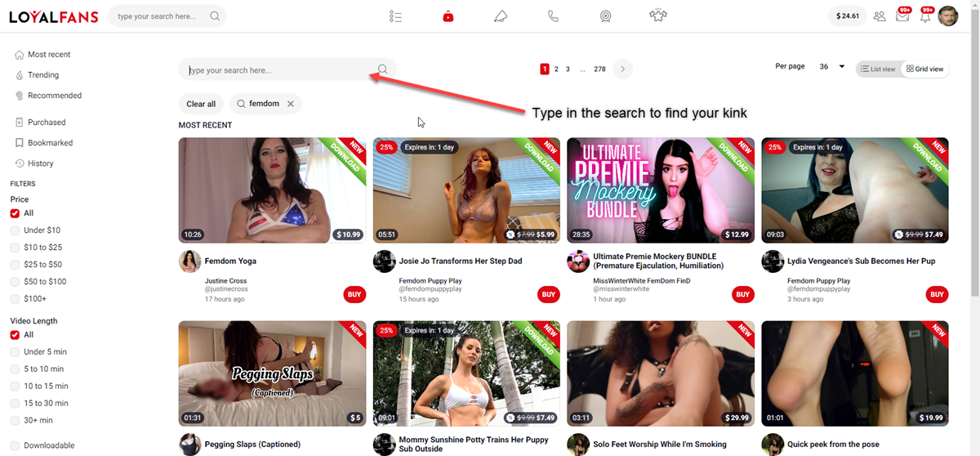Open messages envelope icon

point(902,16)
